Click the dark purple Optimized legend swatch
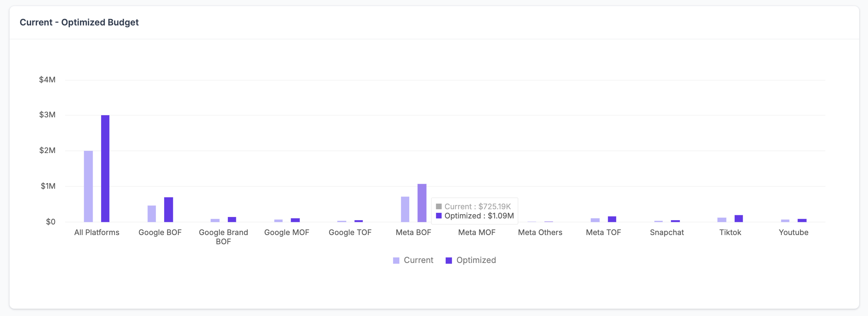The width and height of the screenshot is (868, 316). 449,261
